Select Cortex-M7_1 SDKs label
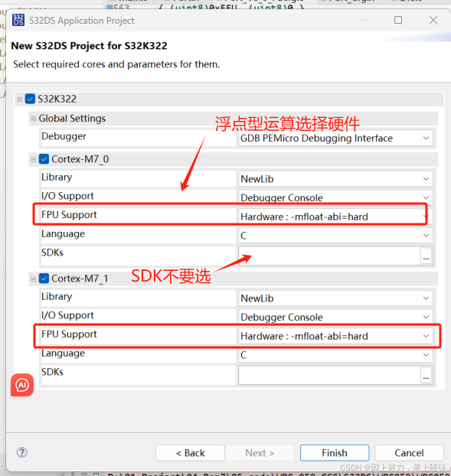 point(52,372)
